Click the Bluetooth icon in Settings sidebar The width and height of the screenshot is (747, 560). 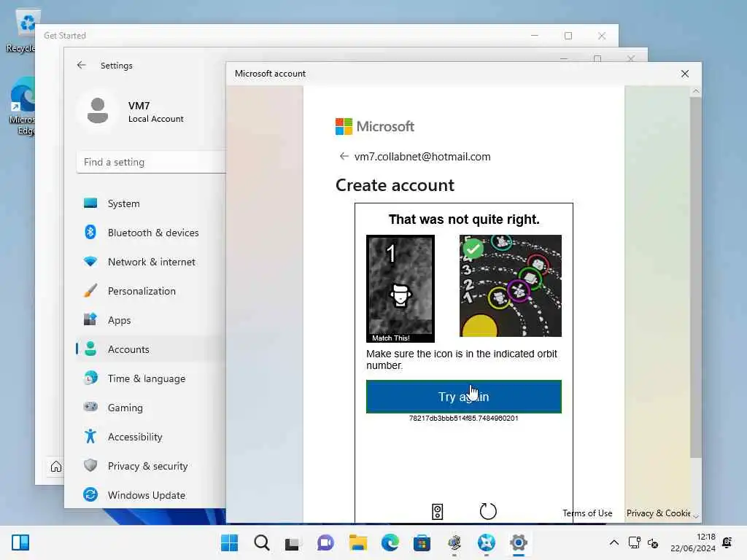[90, 233]
